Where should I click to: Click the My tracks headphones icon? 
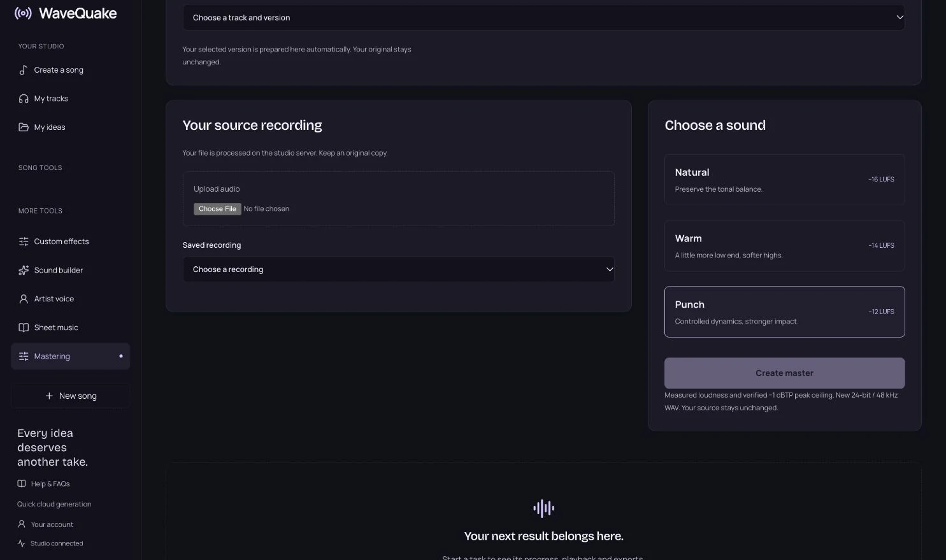(x=24, y=99)
